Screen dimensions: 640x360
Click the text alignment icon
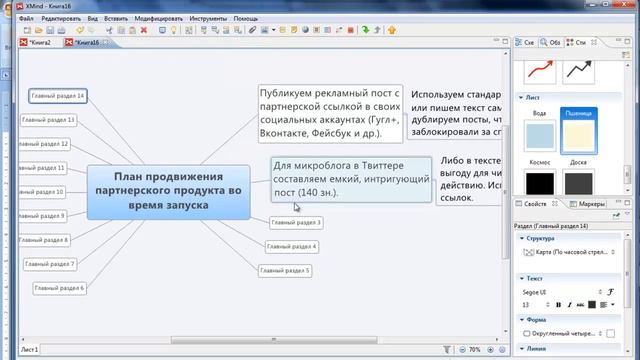coord(604,305)
